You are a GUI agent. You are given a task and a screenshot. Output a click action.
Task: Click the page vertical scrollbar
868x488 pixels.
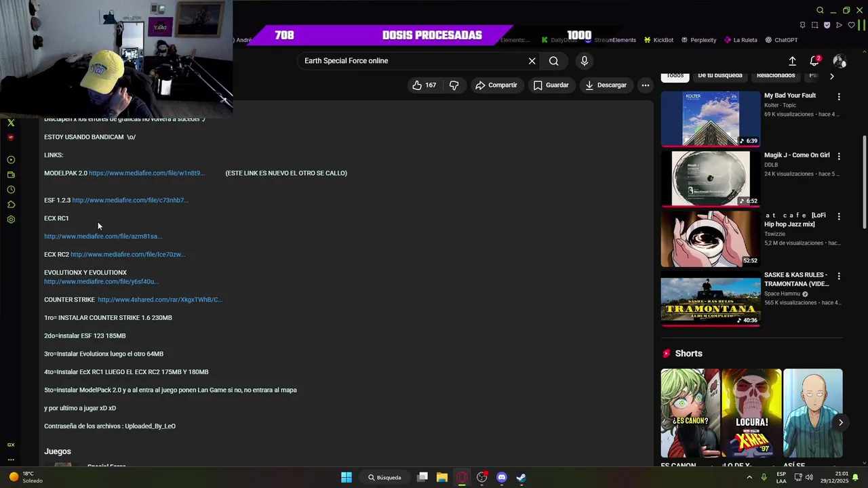point(864,182)
